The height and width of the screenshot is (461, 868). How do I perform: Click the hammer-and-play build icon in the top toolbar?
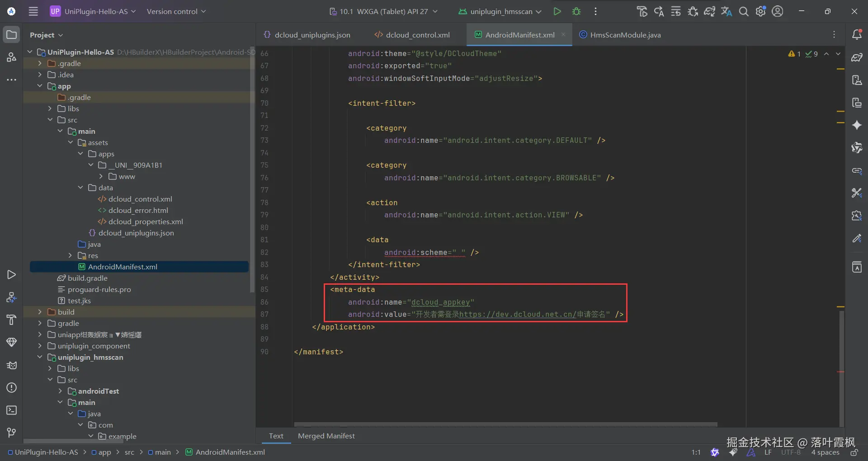(642, 11)
